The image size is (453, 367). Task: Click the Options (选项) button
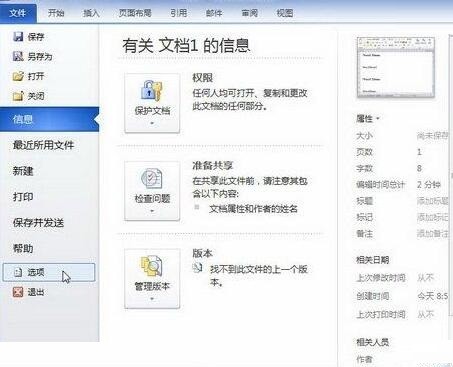coord(49,272)
